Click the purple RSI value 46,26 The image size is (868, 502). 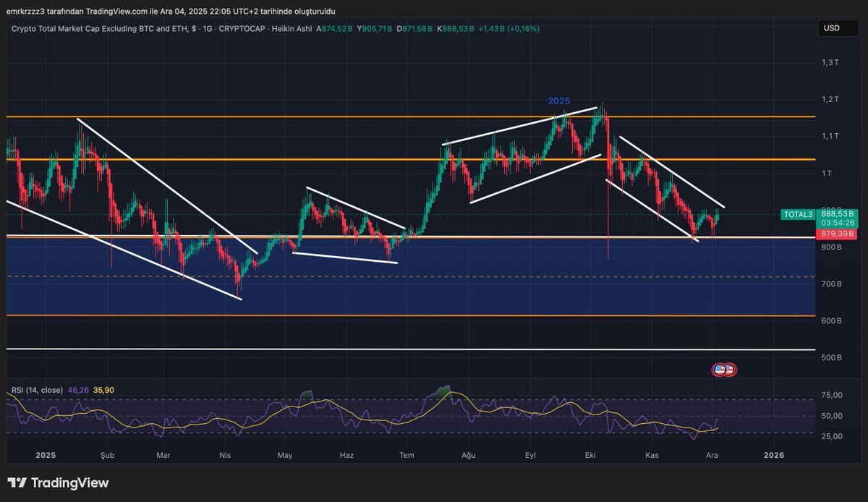click(77, 390)
